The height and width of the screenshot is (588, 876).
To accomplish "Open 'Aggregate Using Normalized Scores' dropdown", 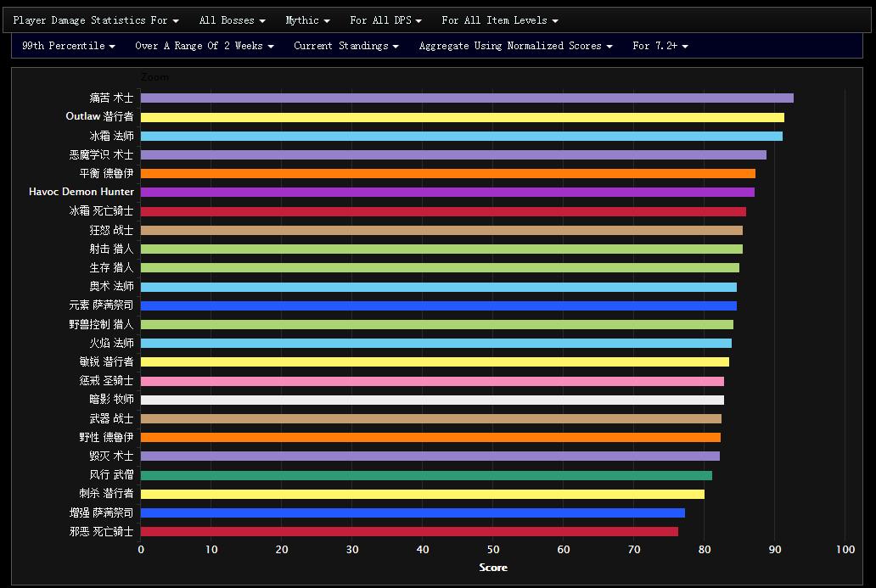I will pyautogui.click(x=515, y=46).
